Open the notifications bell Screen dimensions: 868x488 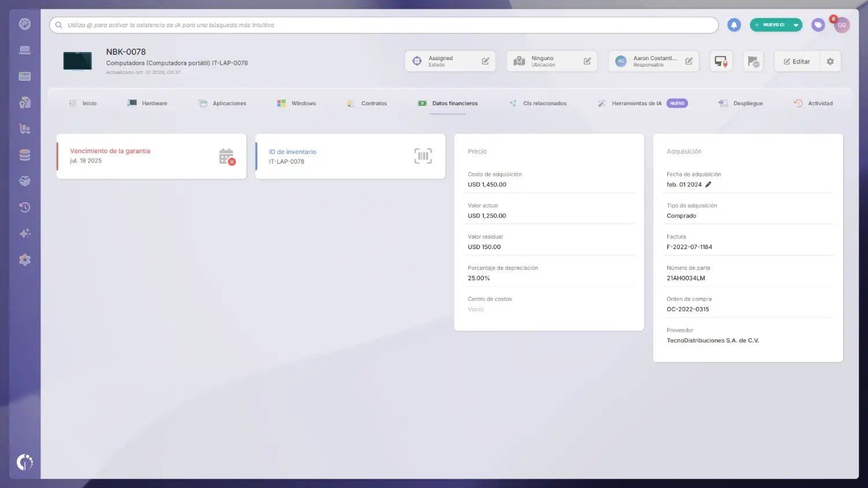coord(734,25)
